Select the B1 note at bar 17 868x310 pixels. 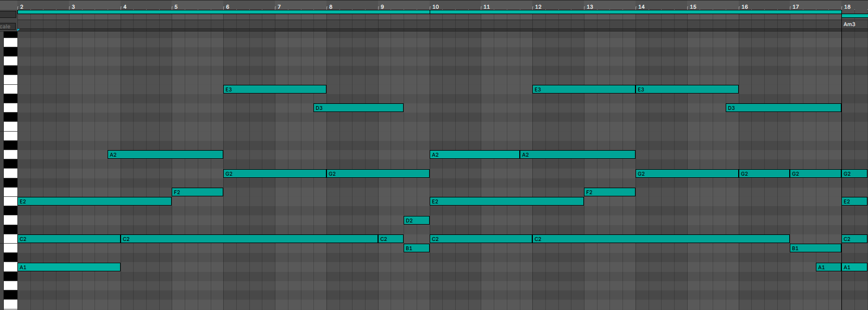coord(815,248)
